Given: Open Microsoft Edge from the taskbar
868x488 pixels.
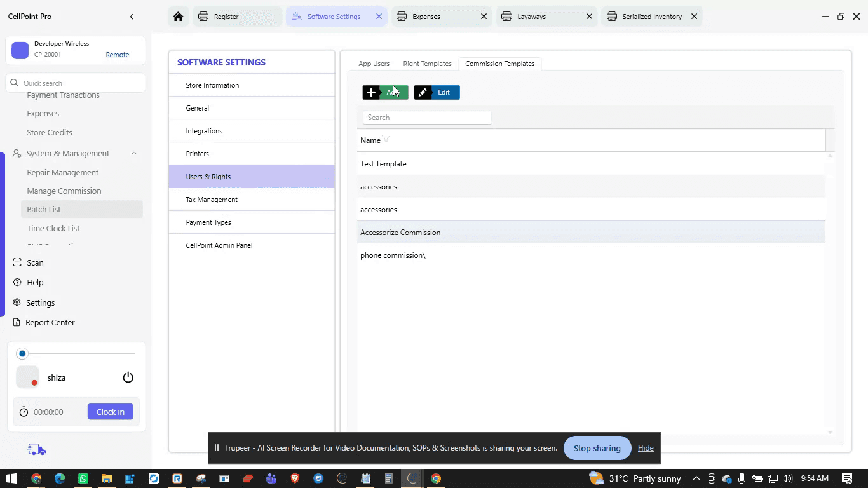Looking at the screenshot, I should (60, 478).
